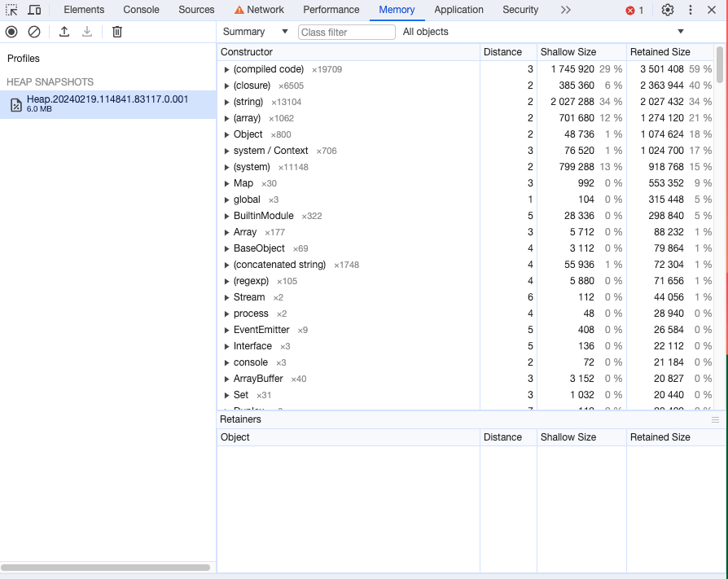
Task: Click inside the Class filter input field
Action: pos(346,32)
